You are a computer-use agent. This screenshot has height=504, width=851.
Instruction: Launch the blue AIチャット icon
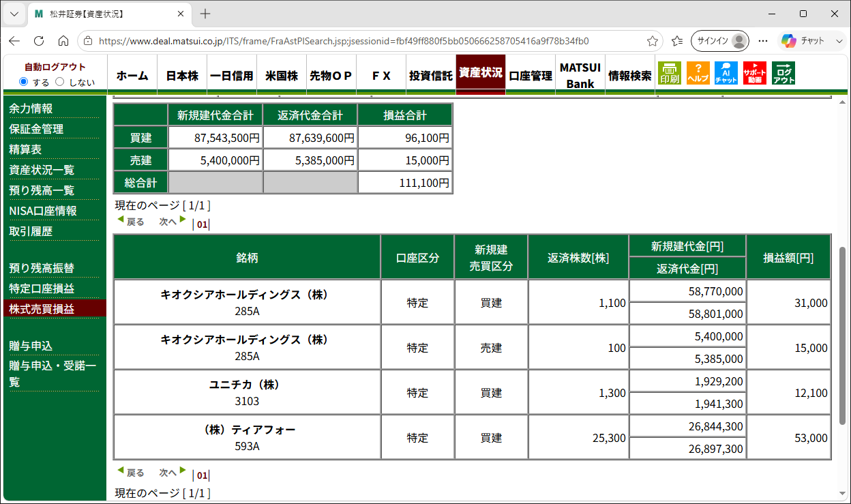pos(726,73)
